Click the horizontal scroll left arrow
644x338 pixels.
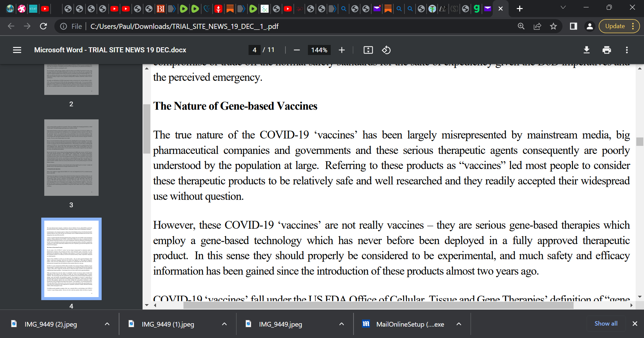pyautogui.click(x=155, y=305)
